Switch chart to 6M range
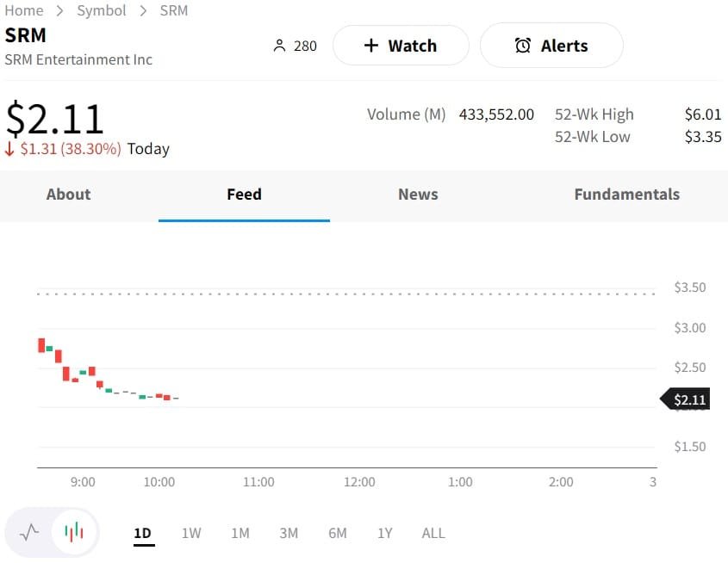 [x=338, y=533]
